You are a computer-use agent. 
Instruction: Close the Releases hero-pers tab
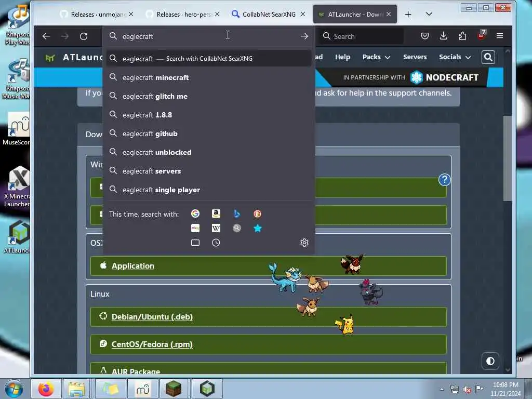[x=217, y=14]
